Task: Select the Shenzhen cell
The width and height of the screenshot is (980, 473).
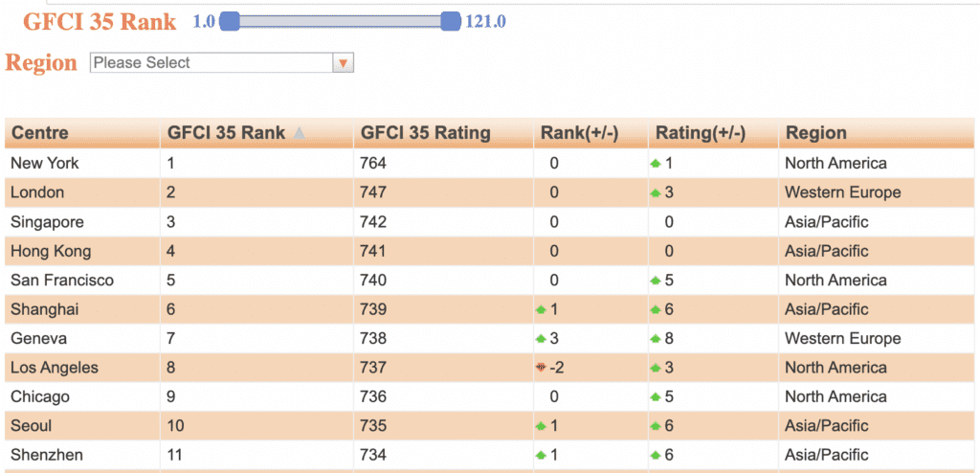Action: tap(82, 455)
